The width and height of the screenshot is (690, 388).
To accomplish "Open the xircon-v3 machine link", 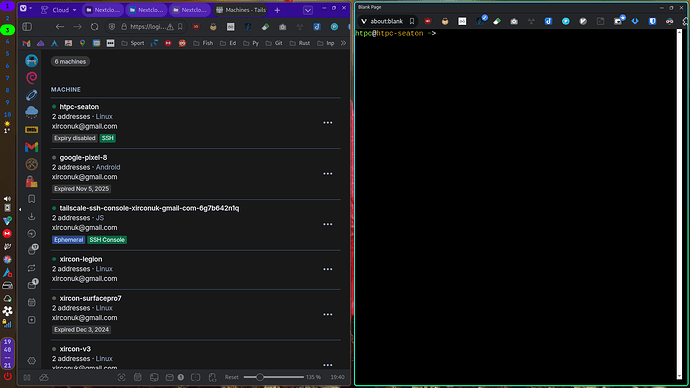I will (75, 349).
